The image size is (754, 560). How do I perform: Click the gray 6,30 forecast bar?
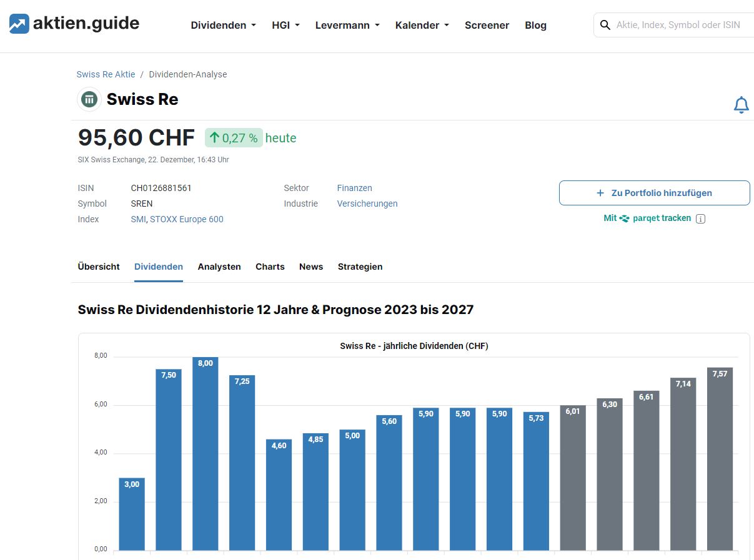click(x=610, y=474)
